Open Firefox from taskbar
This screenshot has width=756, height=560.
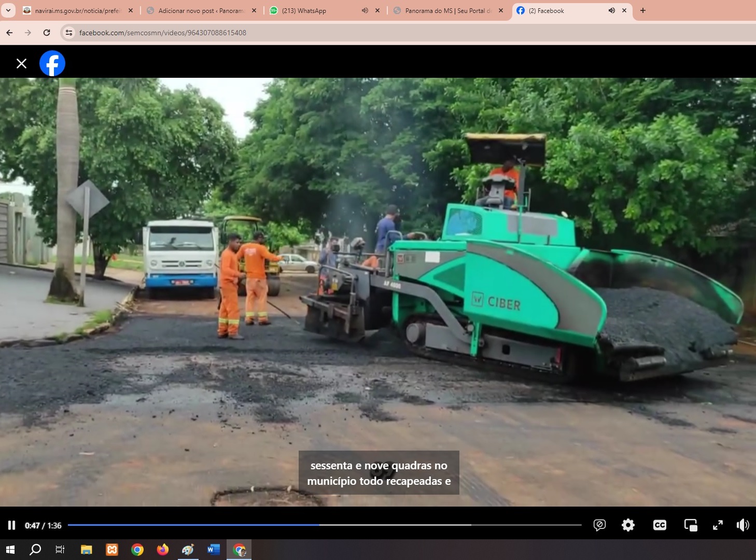[x=163, y=550]
